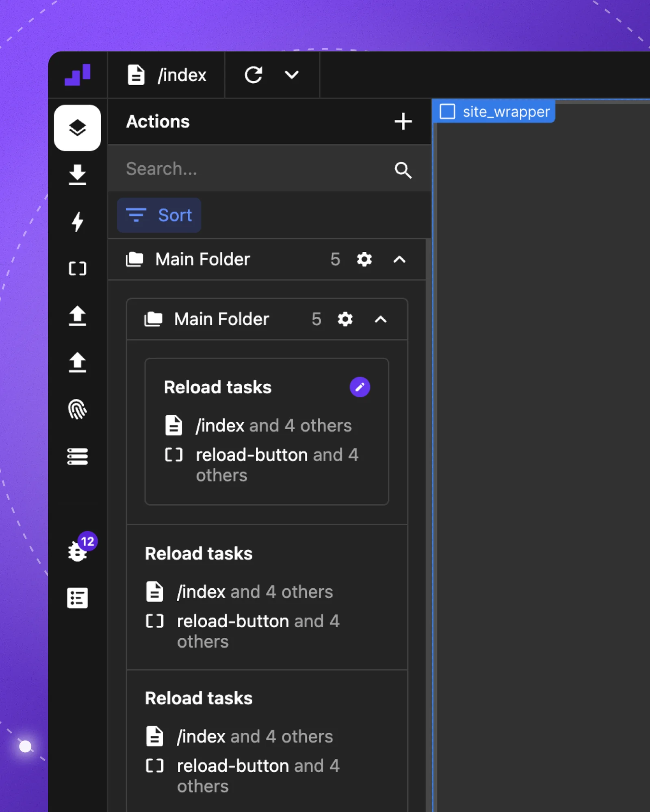
Task: Click the purple app logo
Action: tap(78, 74)
